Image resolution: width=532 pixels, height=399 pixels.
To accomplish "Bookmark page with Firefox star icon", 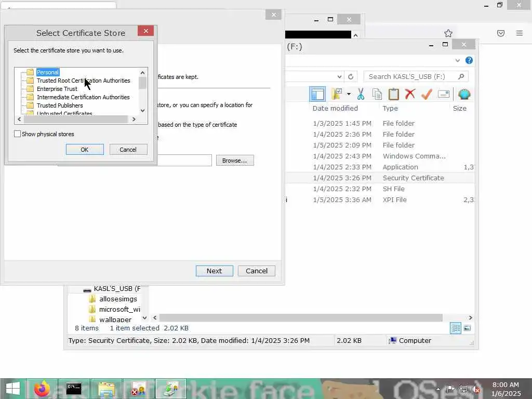I will pyautogui.click(x=448, y=33).
